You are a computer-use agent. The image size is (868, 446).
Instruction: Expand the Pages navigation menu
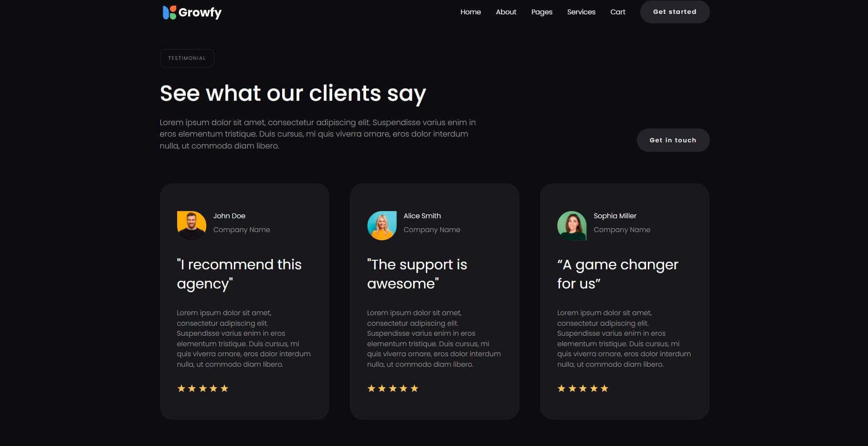[542, 12]
